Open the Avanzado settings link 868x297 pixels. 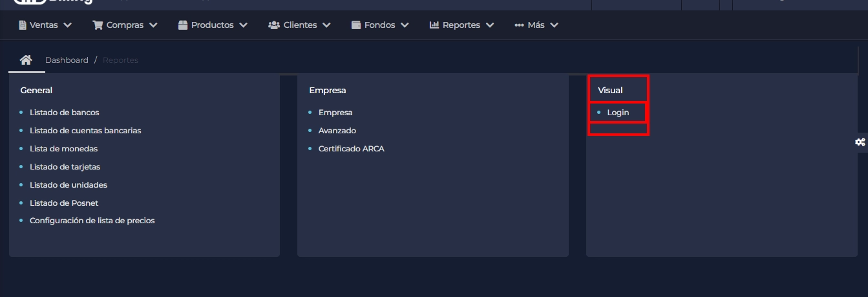click(x=337, y=131)
